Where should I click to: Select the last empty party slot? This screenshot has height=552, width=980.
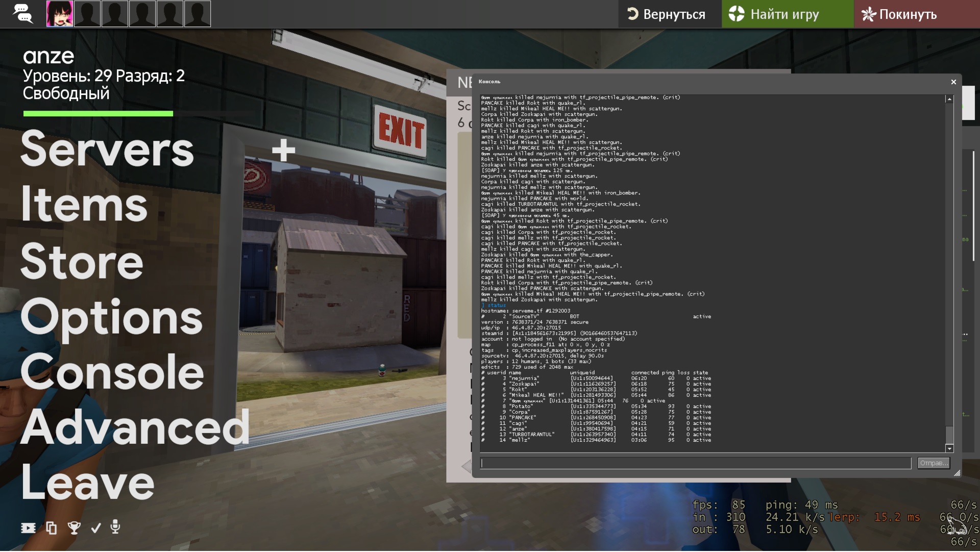198,14
